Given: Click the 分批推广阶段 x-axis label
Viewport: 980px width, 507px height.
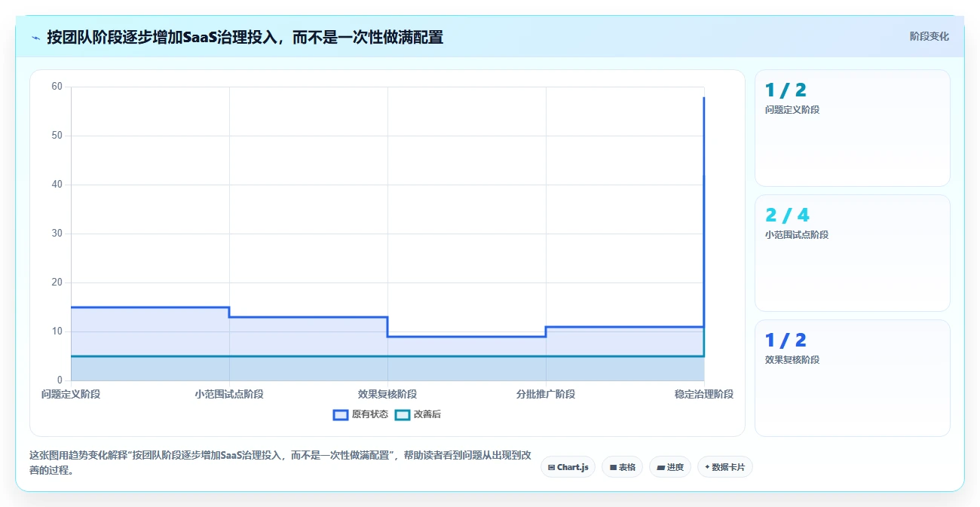Looking at the screenshot, I should [x=546, y=394].
